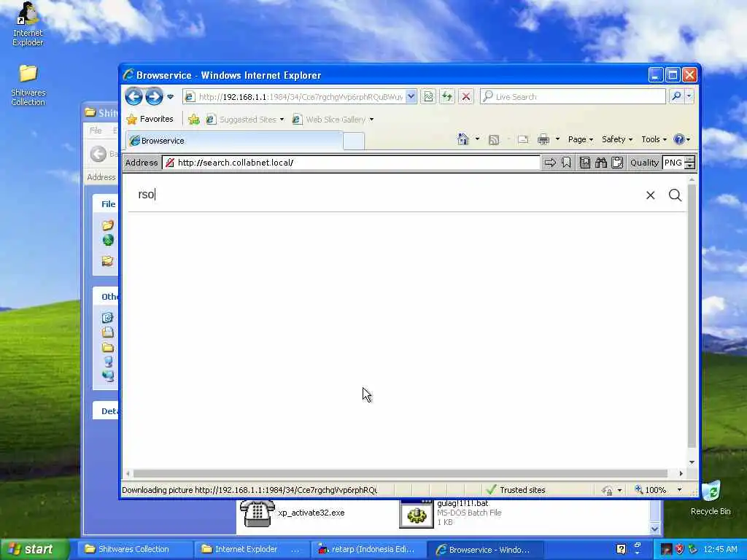Click the Read Mail envelope icon
This screenshot has width=747, height=560.
coord(523,139)
